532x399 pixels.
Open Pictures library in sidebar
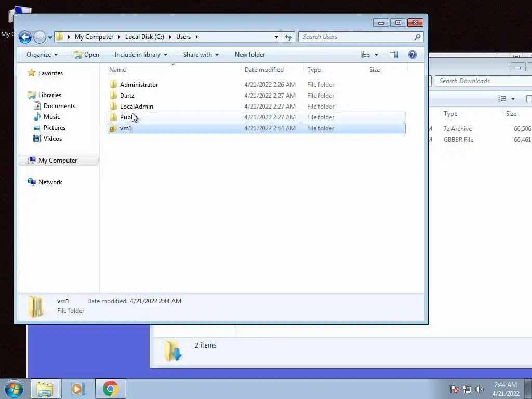[54, 128]
